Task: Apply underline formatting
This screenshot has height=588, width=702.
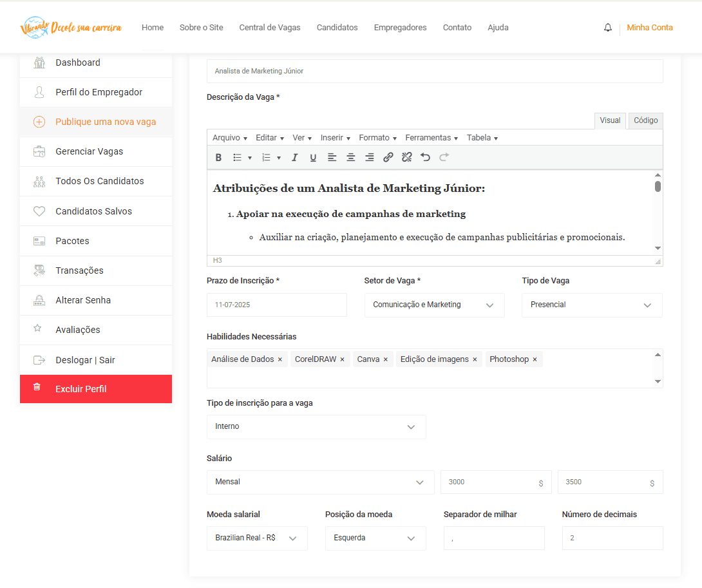Action: click(313, 158)
